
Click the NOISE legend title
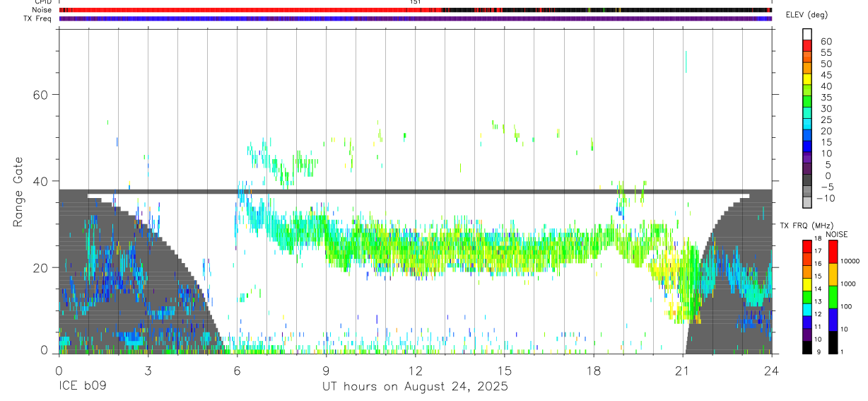click(836, 234)
